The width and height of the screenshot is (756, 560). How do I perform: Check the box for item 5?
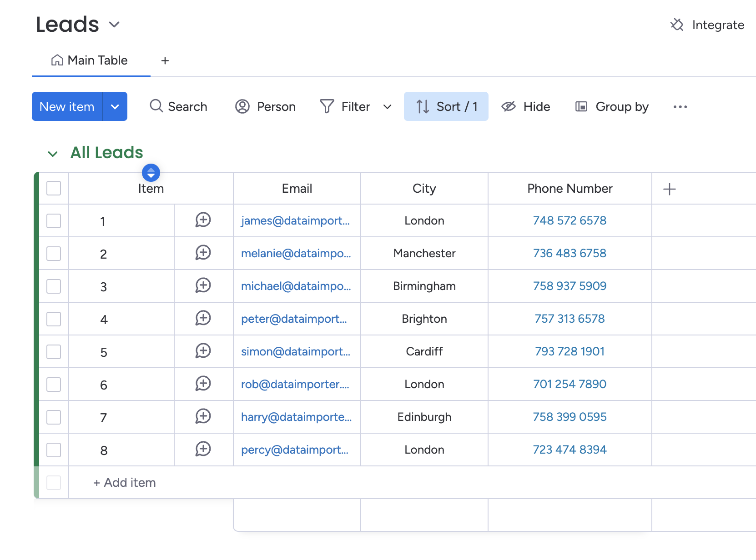54,352
